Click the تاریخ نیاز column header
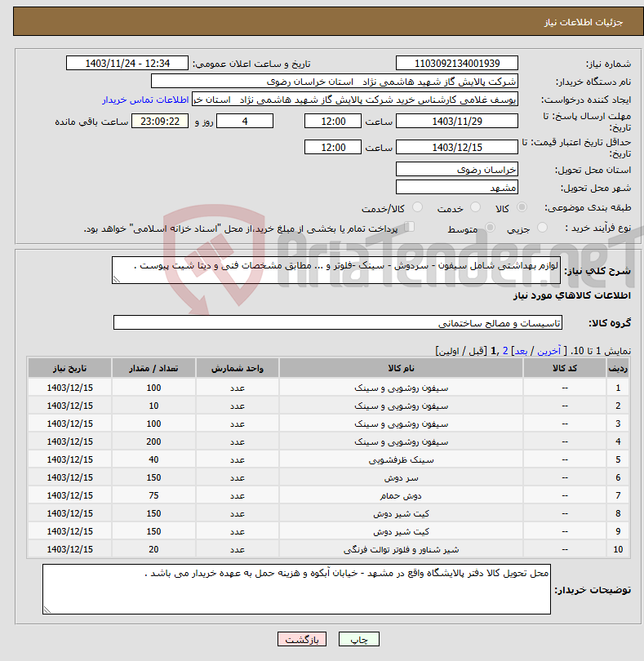The width and height of the screenshot is (644, 661). [70, 368]
